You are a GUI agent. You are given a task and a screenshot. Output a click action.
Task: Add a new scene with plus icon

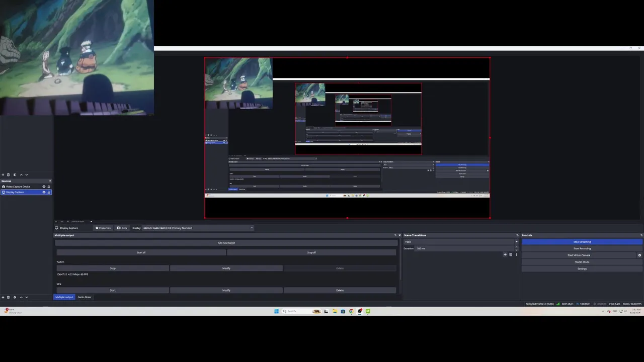point(3,175)
